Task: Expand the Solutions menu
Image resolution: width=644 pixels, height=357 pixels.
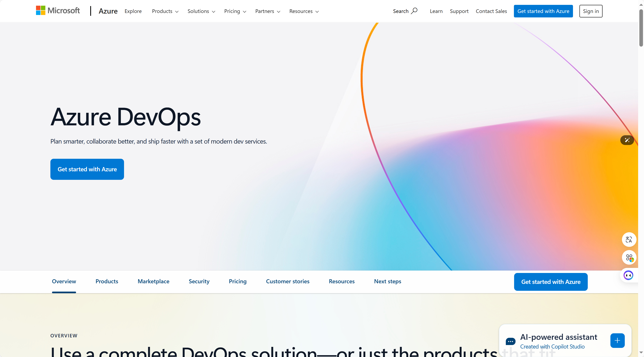Action: pyautogui.click(x=201, y=11)
